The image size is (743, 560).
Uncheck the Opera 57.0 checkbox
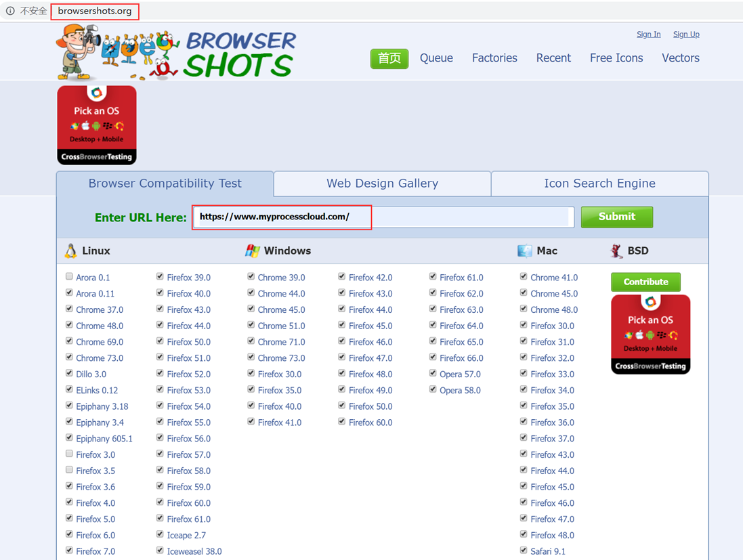[433, 373]
